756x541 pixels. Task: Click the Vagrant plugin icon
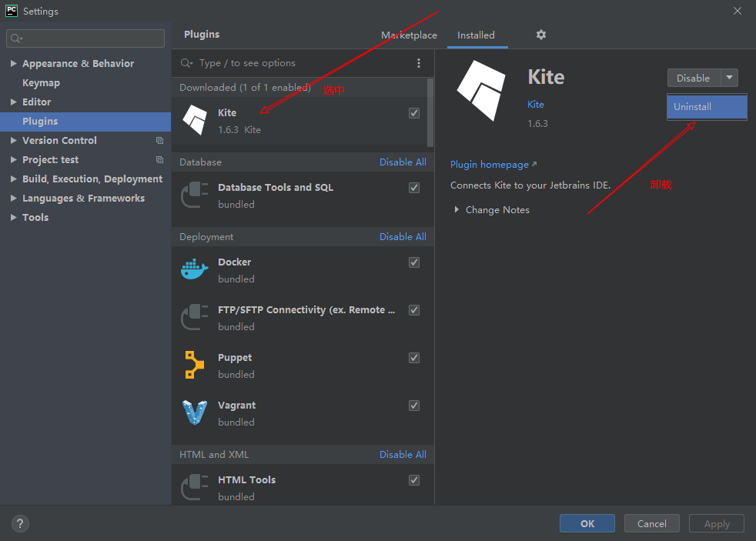point(194,412)
